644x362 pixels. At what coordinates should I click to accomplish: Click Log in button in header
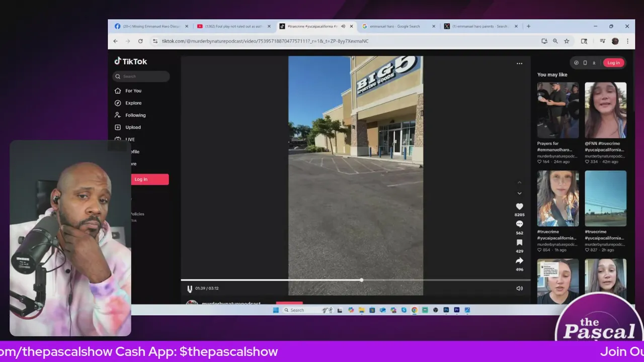[x=613, y=63]
